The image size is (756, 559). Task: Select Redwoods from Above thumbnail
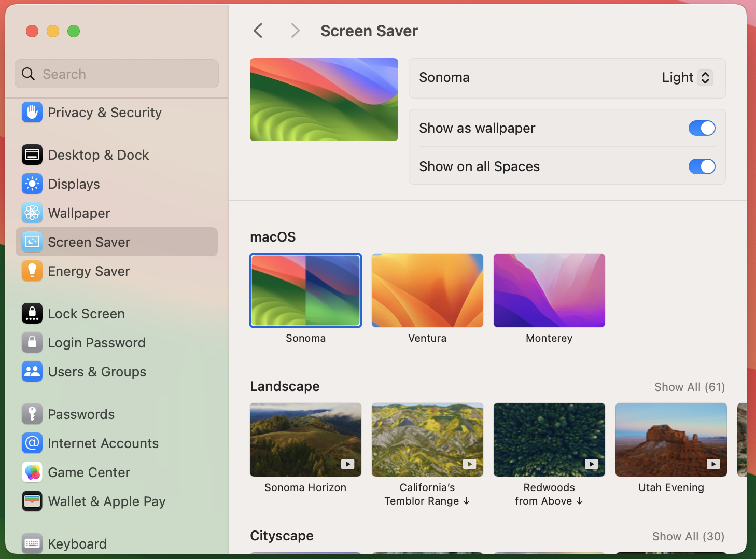coord(549,440)
